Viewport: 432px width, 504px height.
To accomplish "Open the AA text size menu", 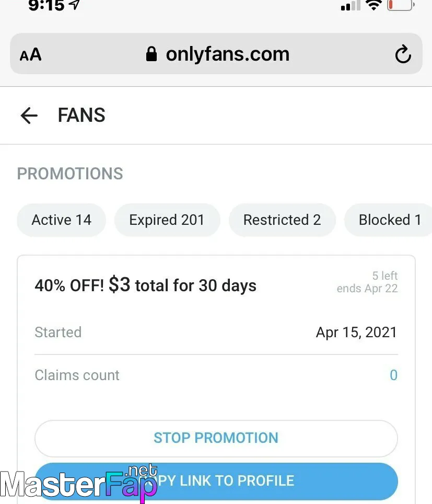I will click(x=30, y=54).
